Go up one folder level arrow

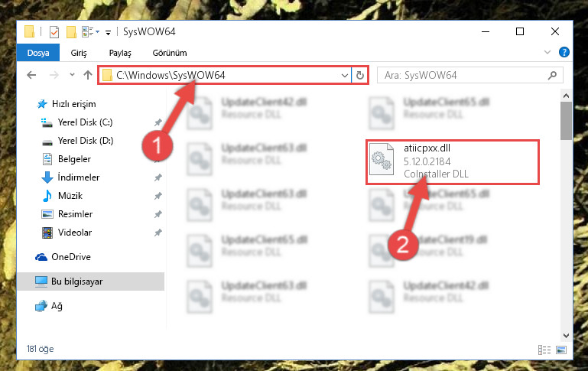(88, 75)
